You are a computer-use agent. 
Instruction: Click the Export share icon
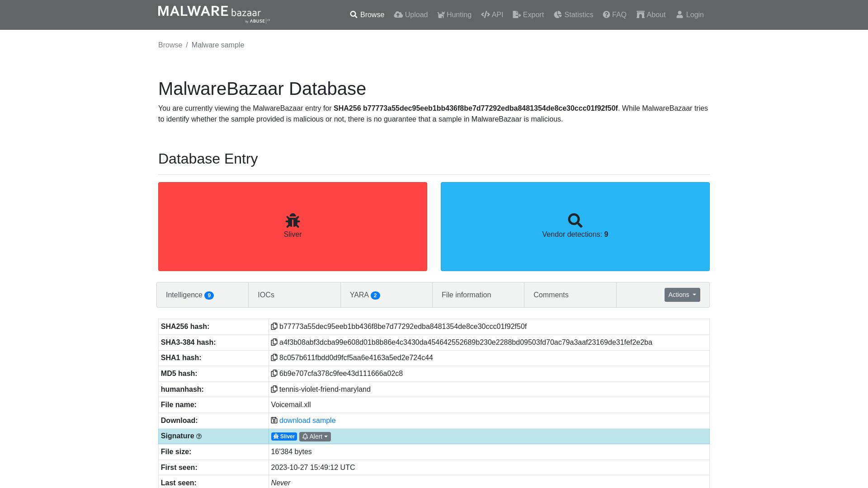pos(516,14)
